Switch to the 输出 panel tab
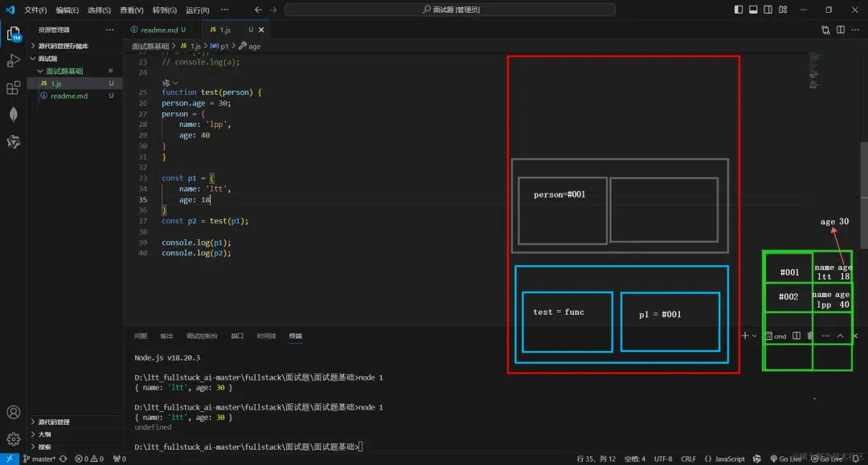The width and height of the screenshot is (868, 465). pos(166,337)
